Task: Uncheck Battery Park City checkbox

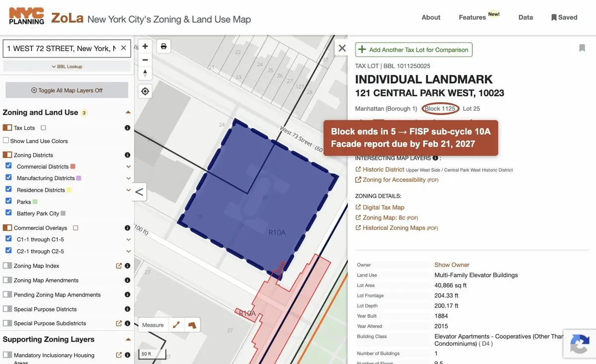Action: point(8,213)
